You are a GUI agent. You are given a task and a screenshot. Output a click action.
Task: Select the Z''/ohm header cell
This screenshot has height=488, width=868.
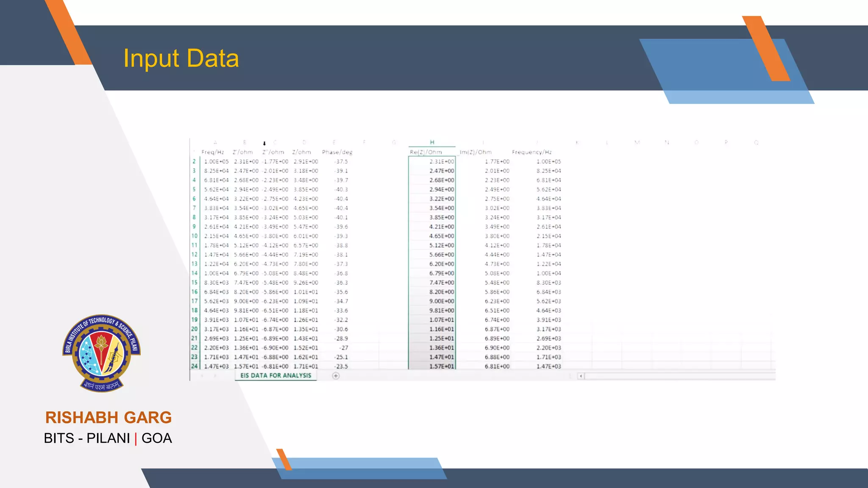[x=273, y=152]
